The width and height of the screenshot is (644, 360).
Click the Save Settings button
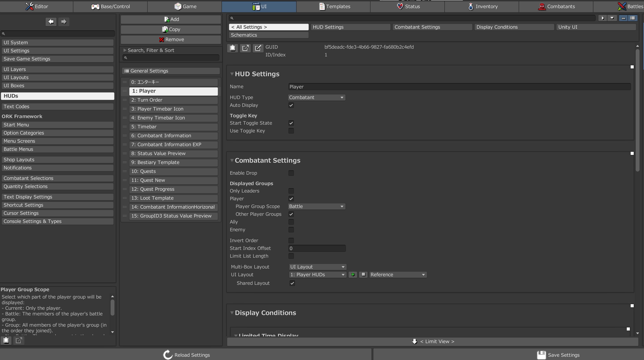[x=558, y=355]
